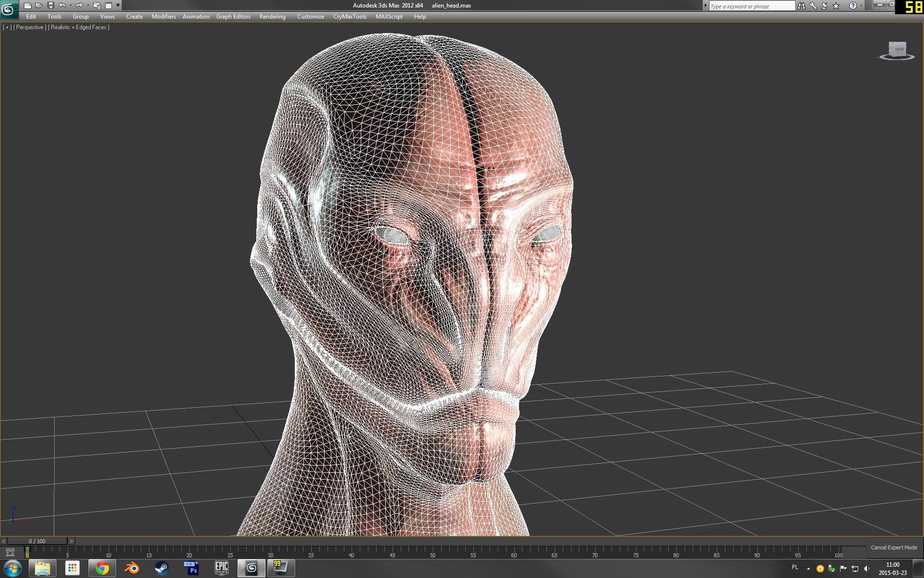Open the MAXScript menu
Screen dimensions: 924x578
click(389, 17)
